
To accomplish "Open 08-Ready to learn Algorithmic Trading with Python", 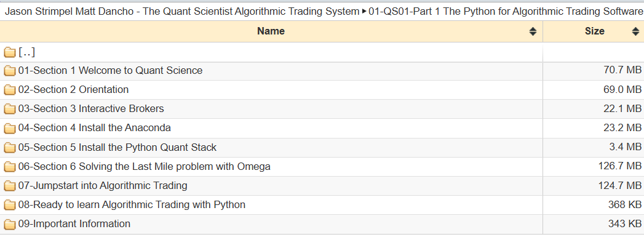I will pos(132,204).
